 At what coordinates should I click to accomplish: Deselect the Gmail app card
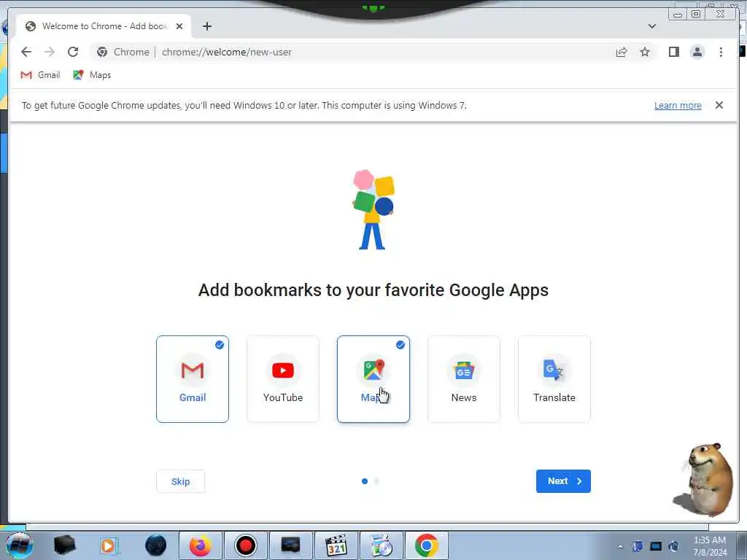click(193, 379)
